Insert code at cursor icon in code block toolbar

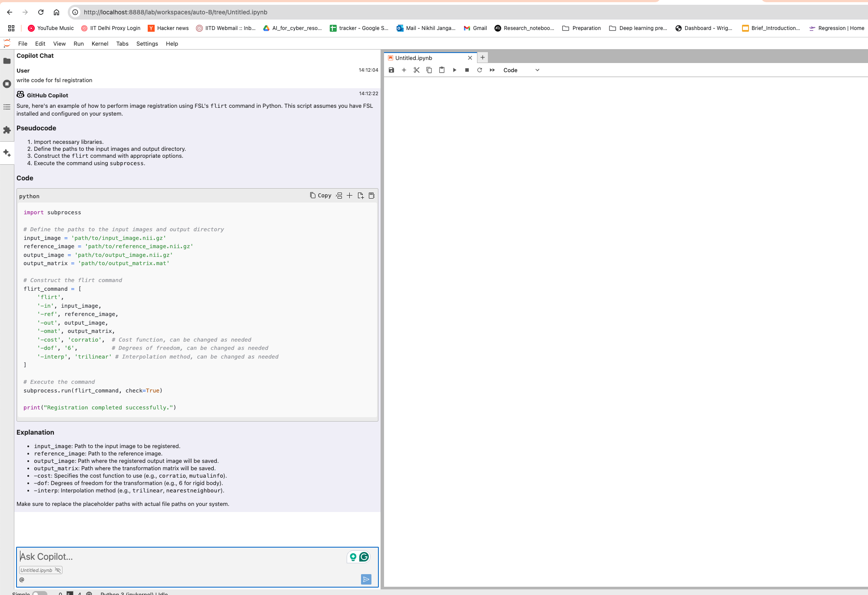pyautogui.click(x=339, y=196)
